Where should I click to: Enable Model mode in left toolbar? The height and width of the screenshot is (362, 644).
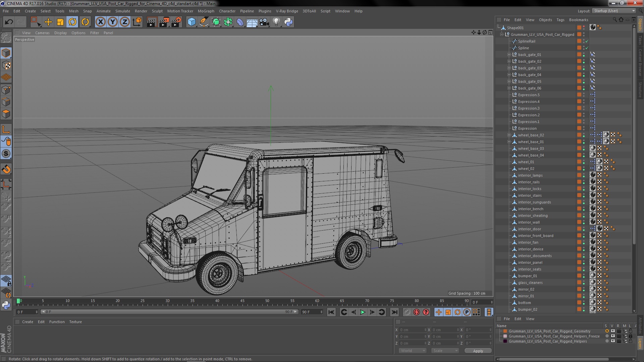6,53
